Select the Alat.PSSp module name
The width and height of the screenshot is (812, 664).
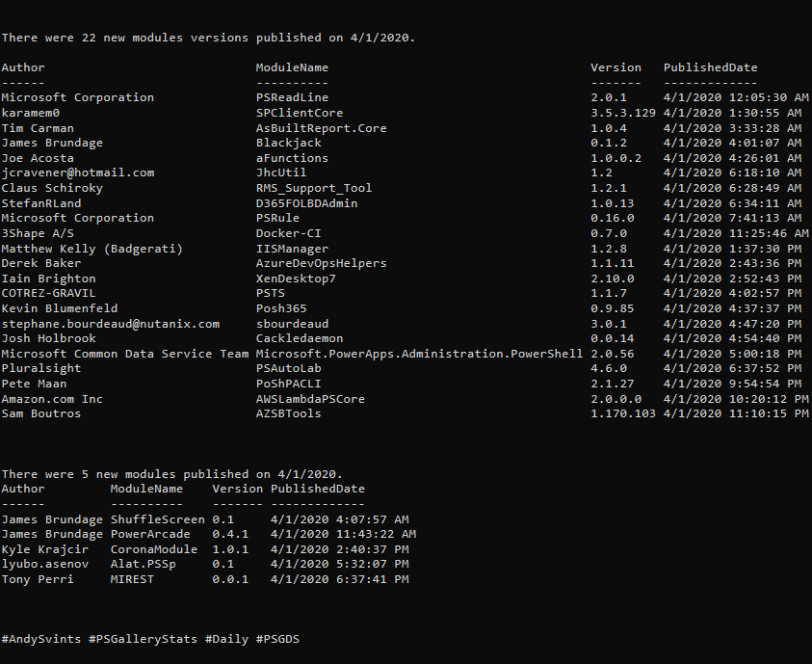143,564
